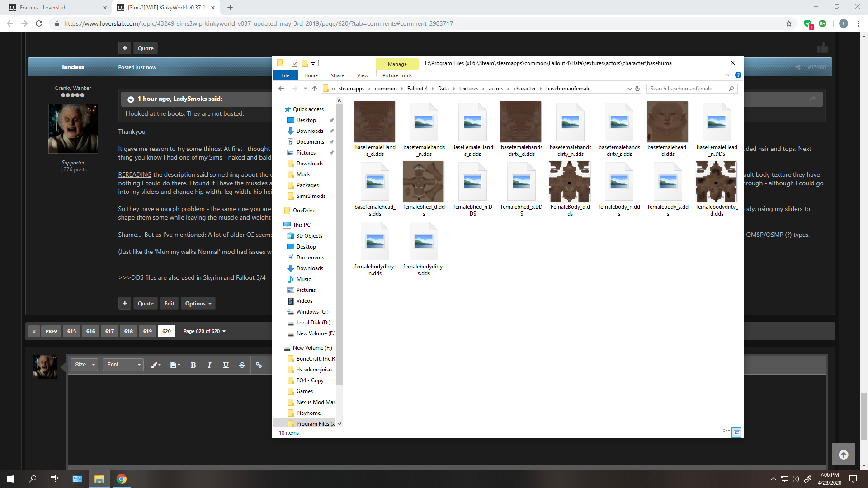Show hidden system tray icons
Viewport: 868px width, 488px height.
click(x=773, y=479)
